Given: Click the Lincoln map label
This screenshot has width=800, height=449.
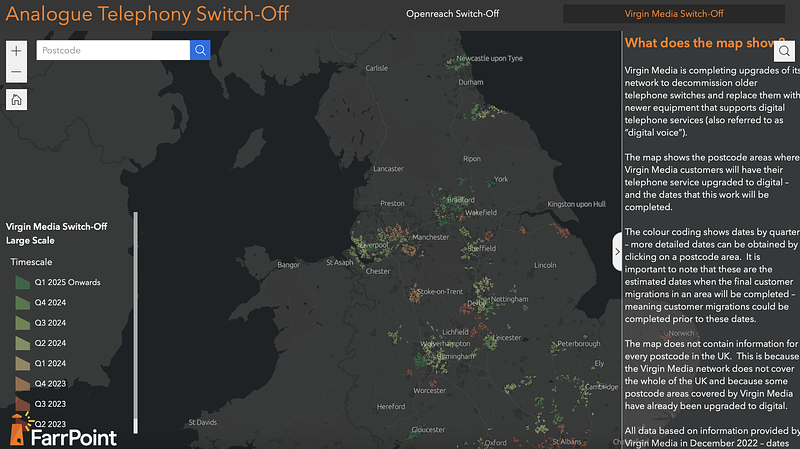Looking at the screenshot, I should point(545,265).
